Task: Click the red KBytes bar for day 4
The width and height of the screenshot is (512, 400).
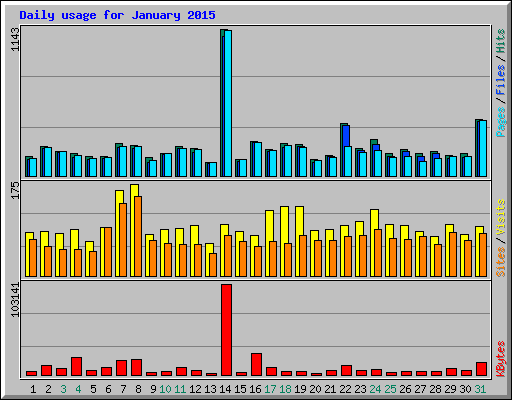Action: pyautogui.click(x=76, y=366)
